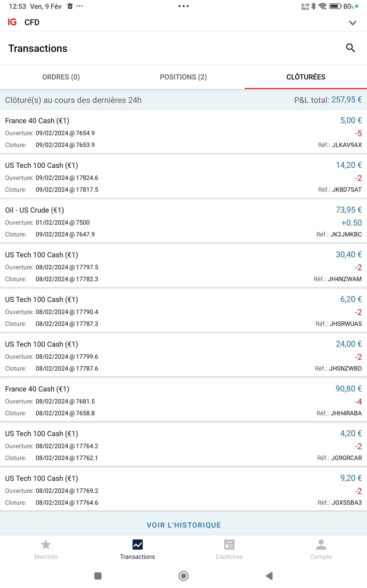
Task: Tap VOIR L'HISTORIQUE link
Action: tap(183, 525)
